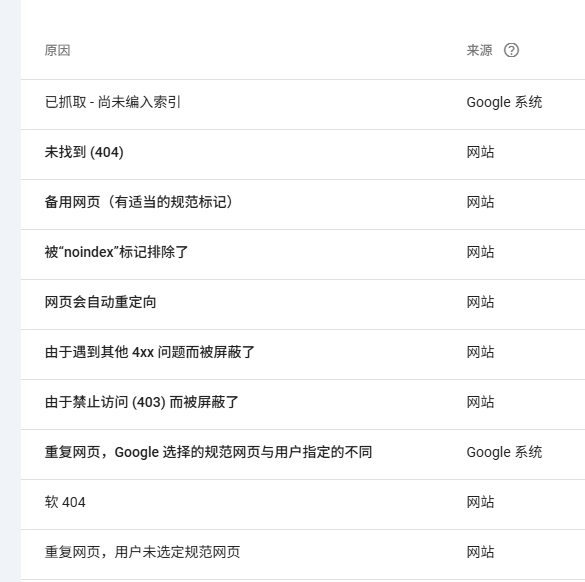Viewport: 585px width, 582px height.
Task: Click Google 系统 source in 已抓取 row
Action: (x=504, y=102)
